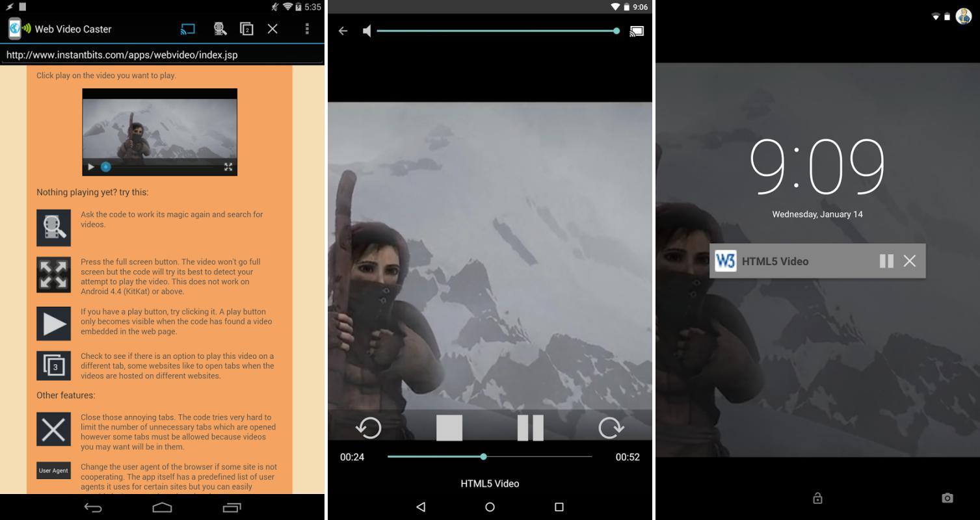
Task: Pause from lock screen HTML5 Video notification
Action: point(886,261)
